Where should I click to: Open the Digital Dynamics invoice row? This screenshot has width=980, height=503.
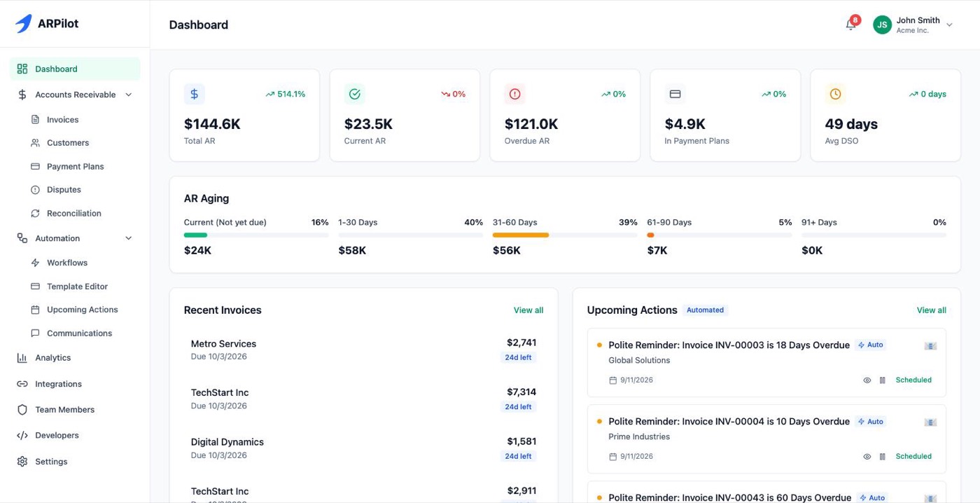[363, 448]
